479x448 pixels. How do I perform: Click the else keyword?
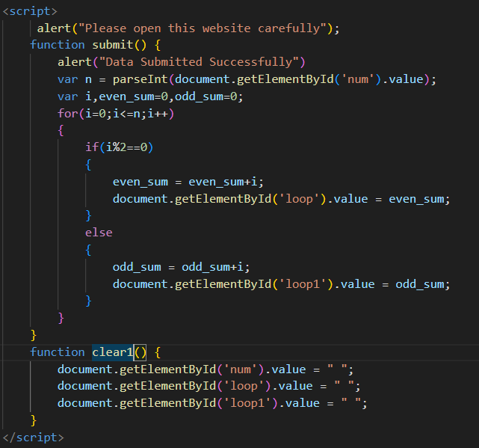tap(99, 233)
